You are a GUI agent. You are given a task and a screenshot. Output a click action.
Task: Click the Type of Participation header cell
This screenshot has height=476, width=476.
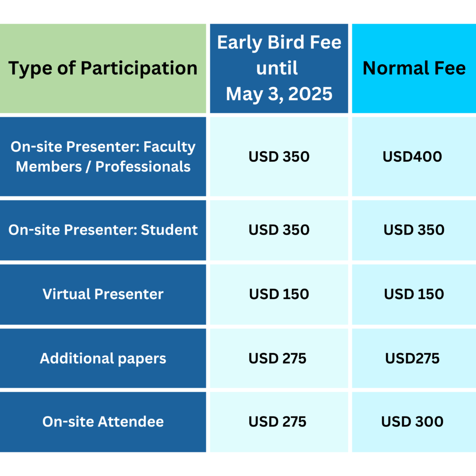pos(103,68)
